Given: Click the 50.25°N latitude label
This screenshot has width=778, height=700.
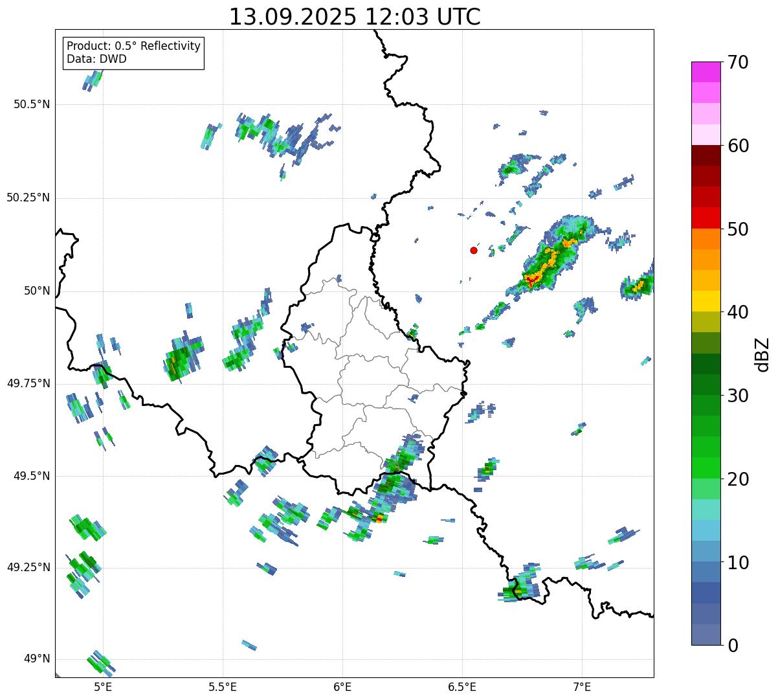Looking at the screenshot, I should [28, 198].
